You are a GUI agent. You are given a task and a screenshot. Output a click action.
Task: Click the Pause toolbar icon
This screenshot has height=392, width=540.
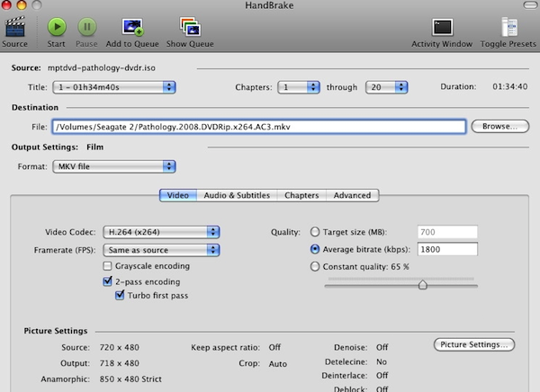[86, 27]
